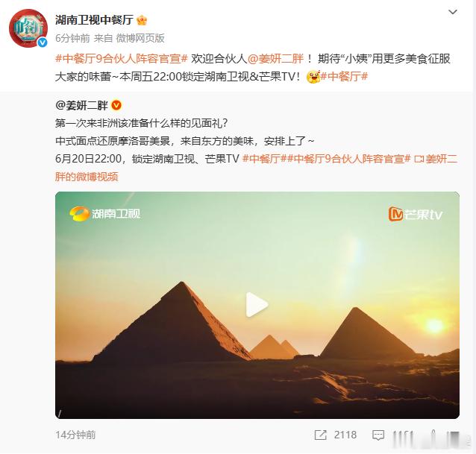Click the 14分钟前 timestamp of original post
This screenshot has width=476, height=454.
(75, 435)
